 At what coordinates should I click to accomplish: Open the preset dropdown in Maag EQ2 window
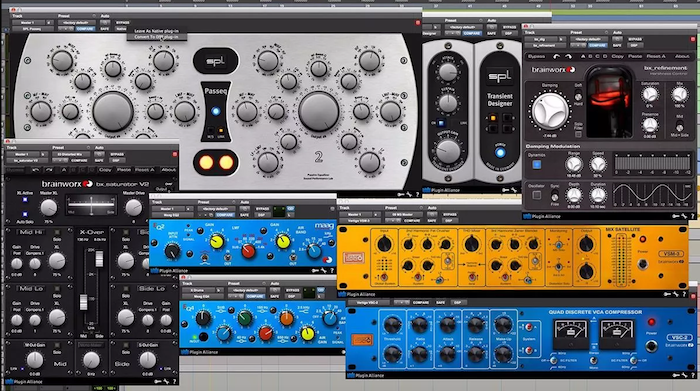click(216, 208)
